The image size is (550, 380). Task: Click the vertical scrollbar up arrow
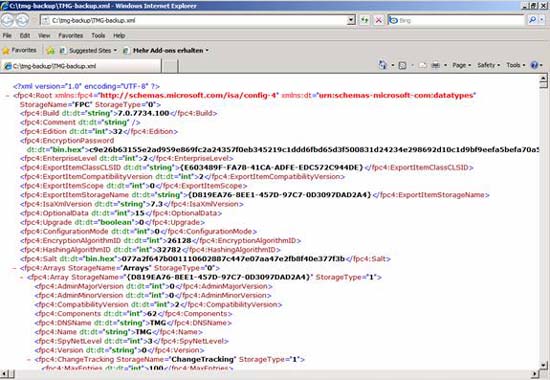[543, 78]
